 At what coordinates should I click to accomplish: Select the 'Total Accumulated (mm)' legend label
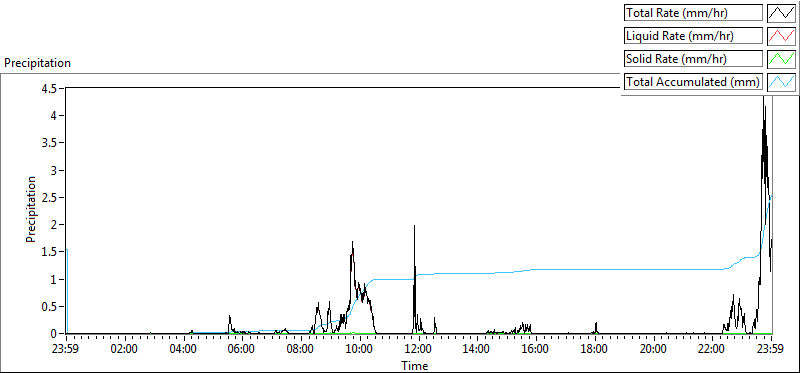[694, 82]
